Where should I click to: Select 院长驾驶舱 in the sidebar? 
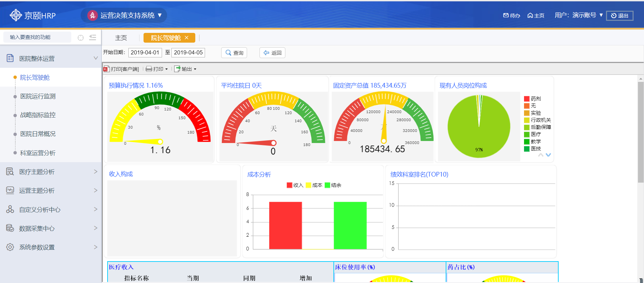35,78
